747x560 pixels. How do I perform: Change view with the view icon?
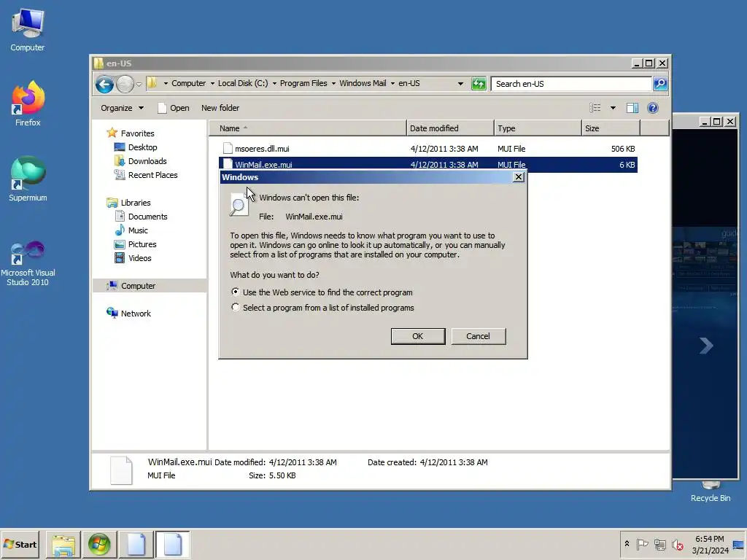595,108
